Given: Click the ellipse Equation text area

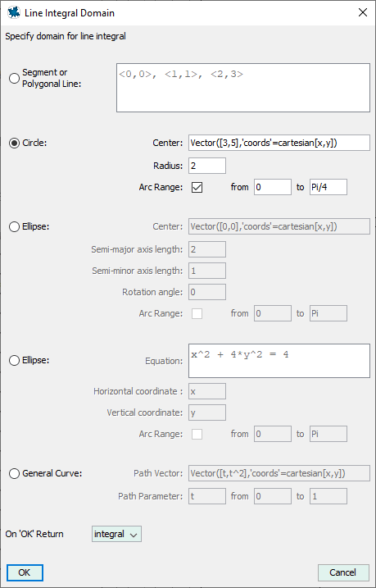Looking at the screenshot, I should tap(279, 361).
